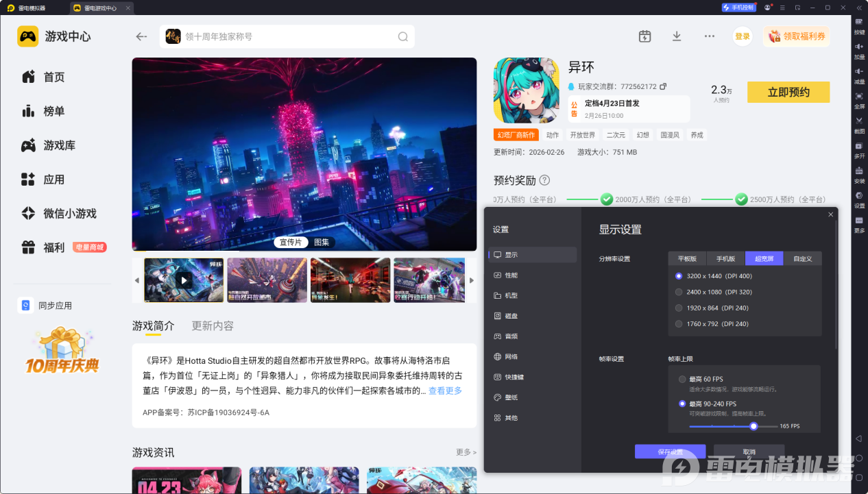This screenshot has height=494, width=868.
Task: Open 性能 settings category
Action: [x=533, y=275]
